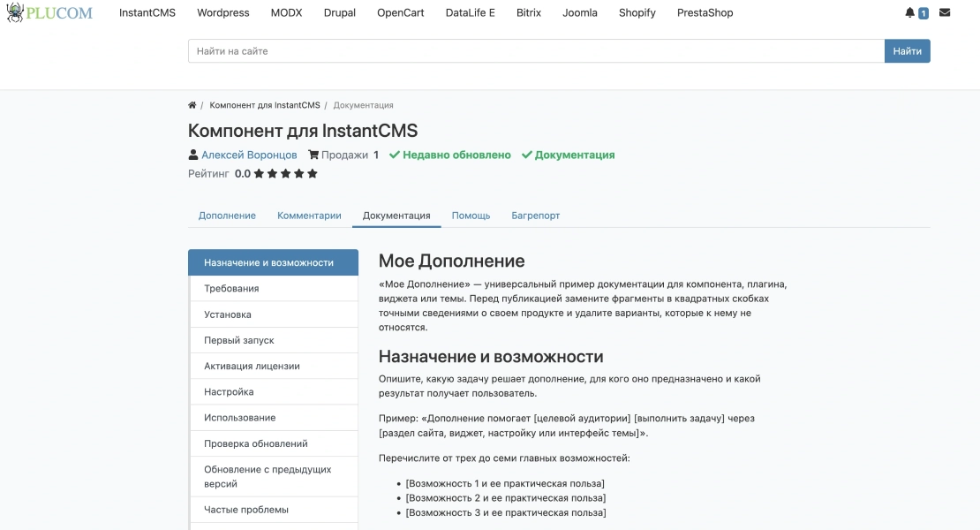
Task: Click the 'Назначение и возможности' content heading
Action: click(x=491, y=356)
